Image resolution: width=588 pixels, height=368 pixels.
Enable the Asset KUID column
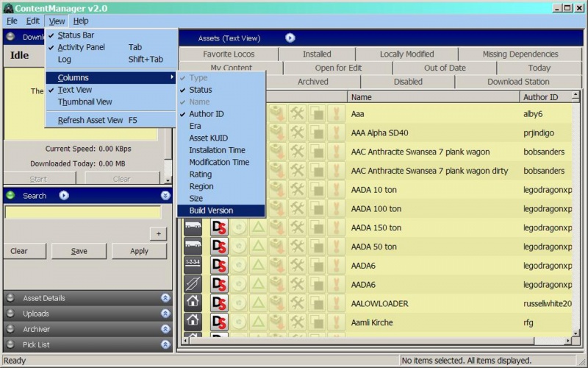(221, 138)
